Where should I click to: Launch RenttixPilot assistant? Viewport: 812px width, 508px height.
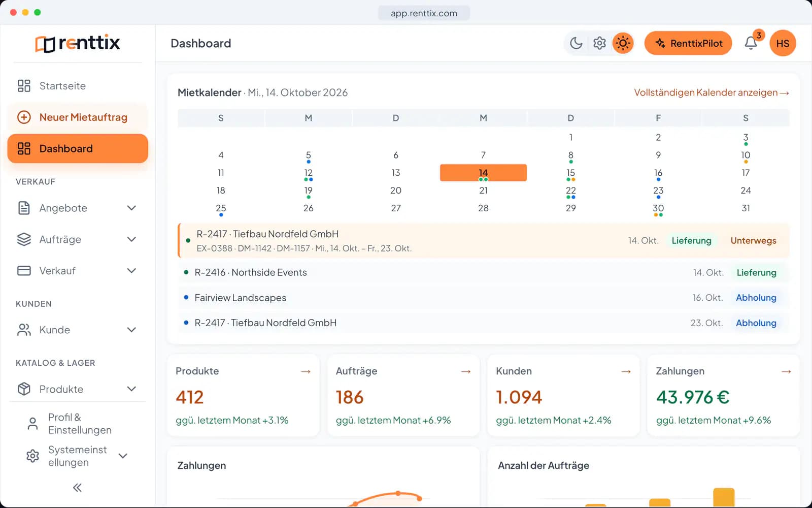688,43
